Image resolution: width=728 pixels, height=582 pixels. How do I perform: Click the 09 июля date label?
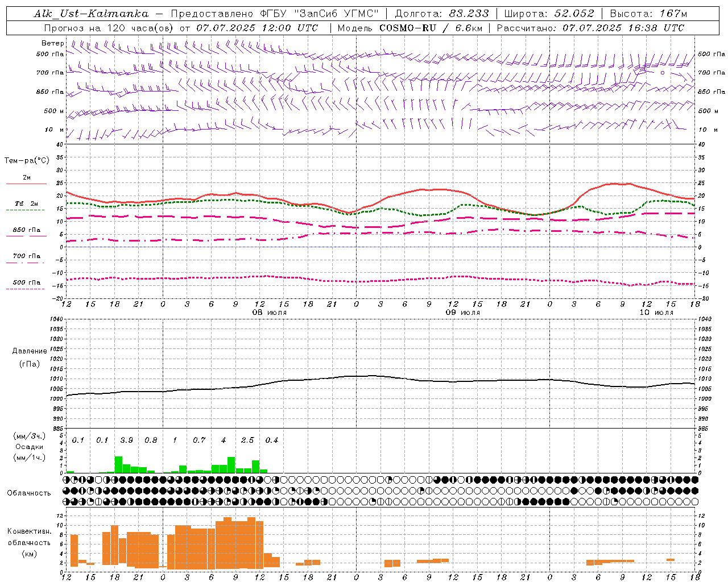click(x=463, y=313)
